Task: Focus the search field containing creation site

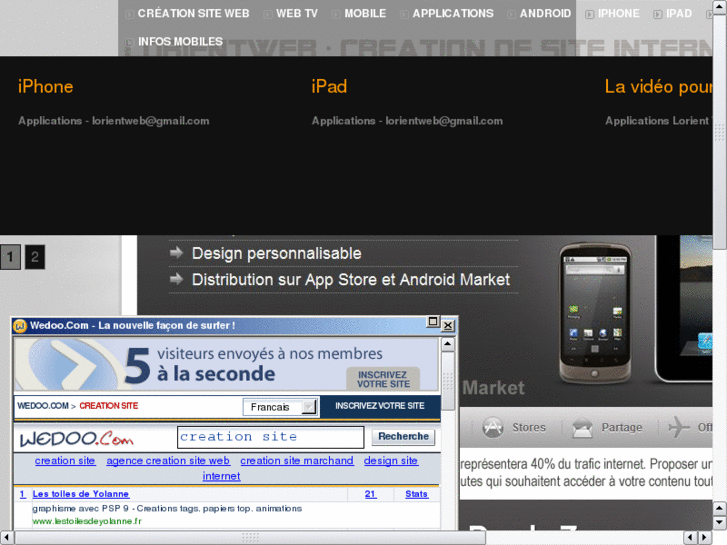Action: 270,437
